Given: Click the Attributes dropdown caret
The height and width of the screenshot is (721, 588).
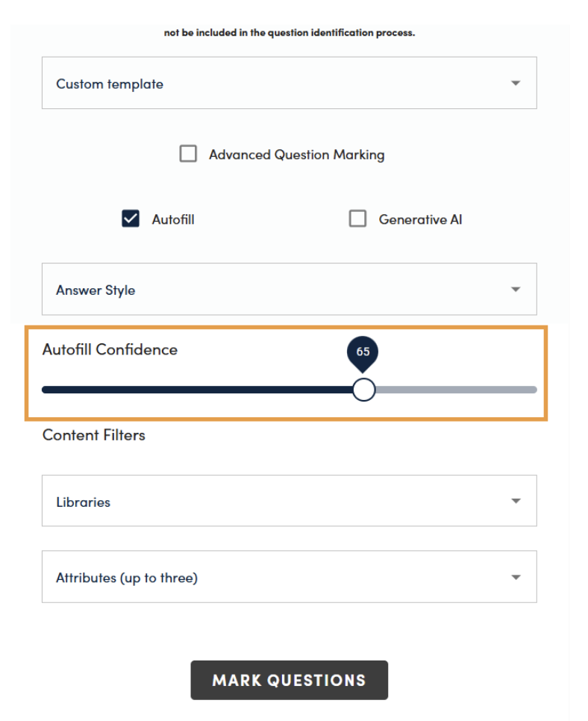Looking at the screenshot, I should coord(516,577).
